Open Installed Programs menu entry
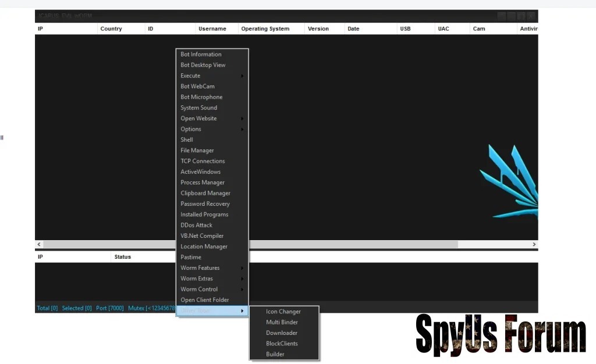Image resolution: width=596 pixels, height=364 pixels. coord(204,215)
